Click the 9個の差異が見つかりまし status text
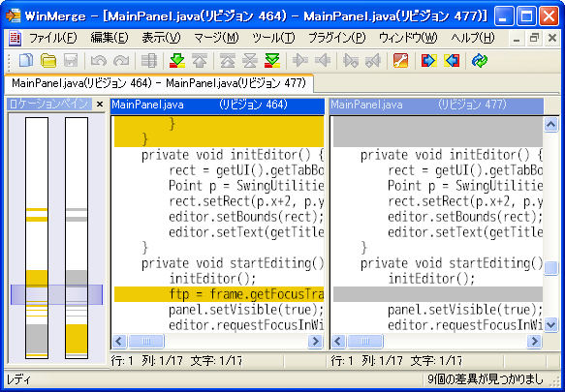This screenshot has height=392, width=565. tap(485, 379)
